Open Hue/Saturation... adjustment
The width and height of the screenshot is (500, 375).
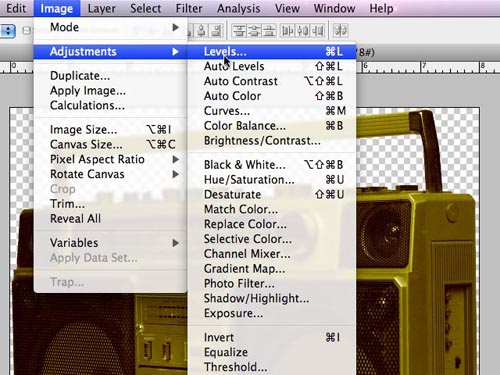[x=272, y=180]
